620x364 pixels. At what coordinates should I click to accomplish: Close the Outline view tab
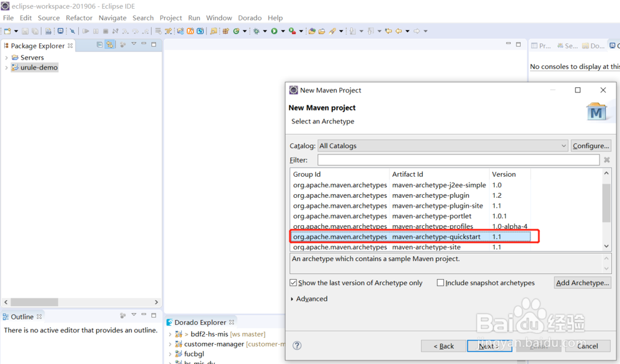(39, 316)
